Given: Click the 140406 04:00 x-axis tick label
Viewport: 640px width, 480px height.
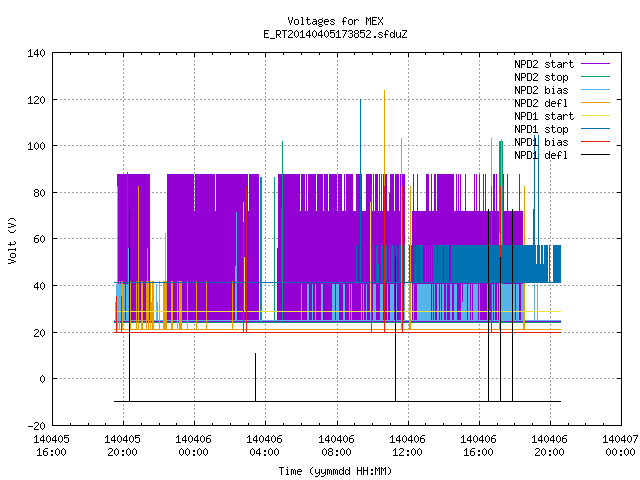Looking at the screenshot, I should point(264,446).
